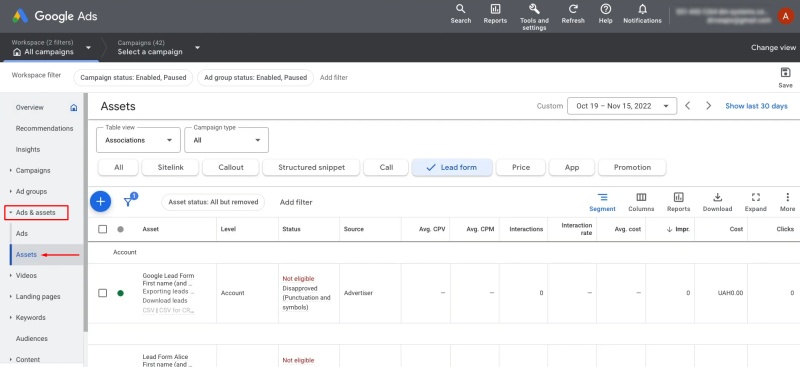
Task: Open the Segment tool
Action: [603, 202]
